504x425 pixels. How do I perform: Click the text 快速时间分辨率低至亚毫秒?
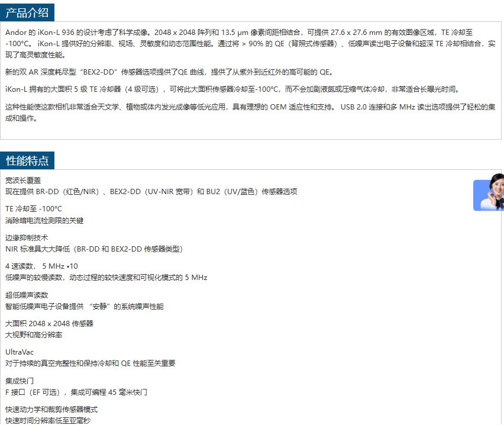tap(48, 421)
